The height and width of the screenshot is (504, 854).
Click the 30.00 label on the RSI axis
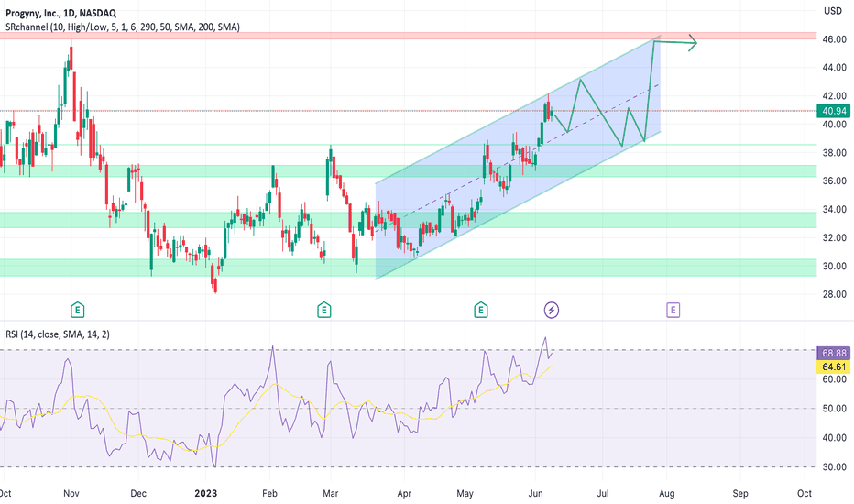[x=834, y=467]
